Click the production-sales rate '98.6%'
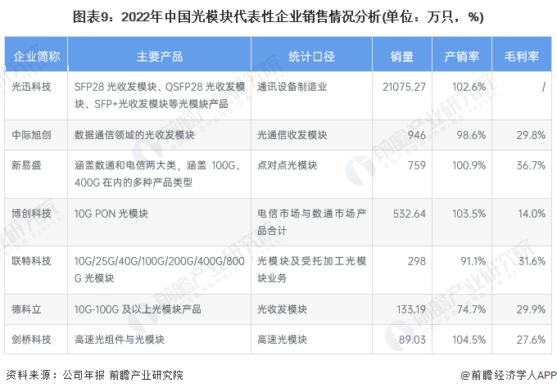 (x=471, y=135)
